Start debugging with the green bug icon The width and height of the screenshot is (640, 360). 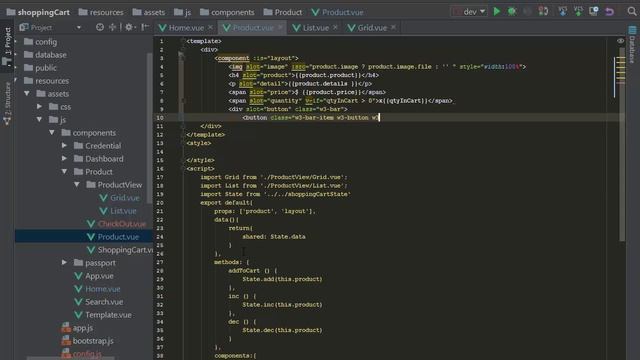[x=512, y=11]
